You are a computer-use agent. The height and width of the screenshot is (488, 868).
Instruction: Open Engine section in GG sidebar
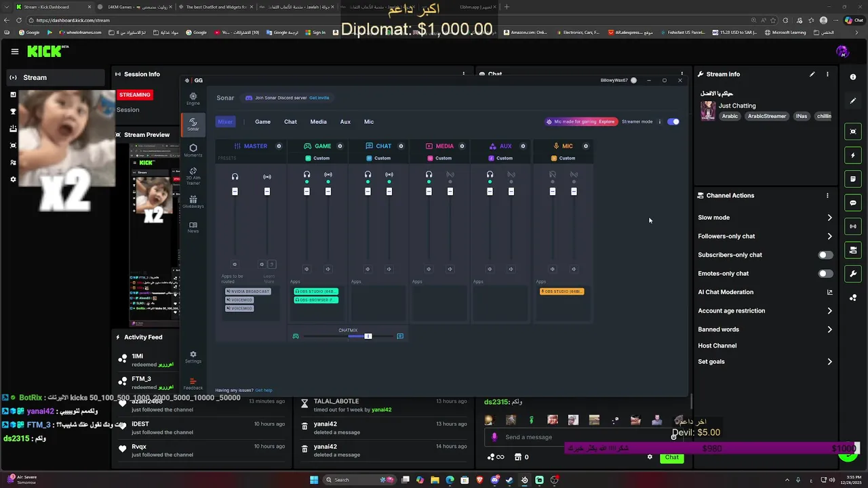coord(193,99)
